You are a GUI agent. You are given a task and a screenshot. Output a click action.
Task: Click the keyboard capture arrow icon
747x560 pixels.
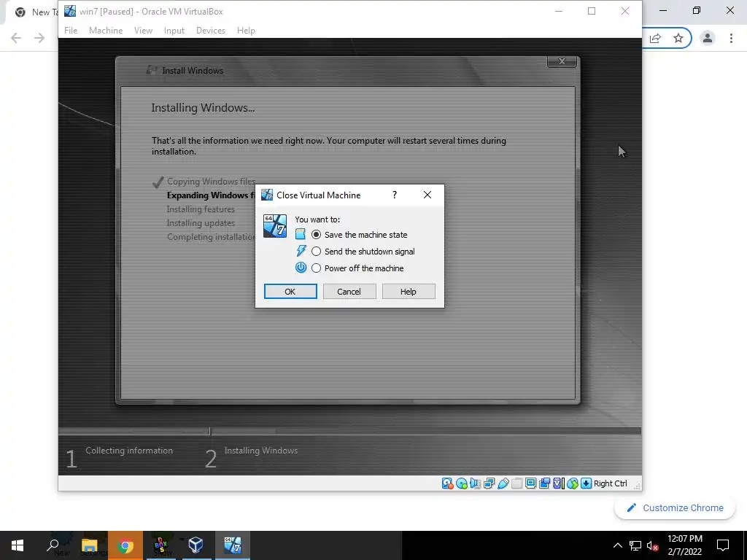pos(586,483)
